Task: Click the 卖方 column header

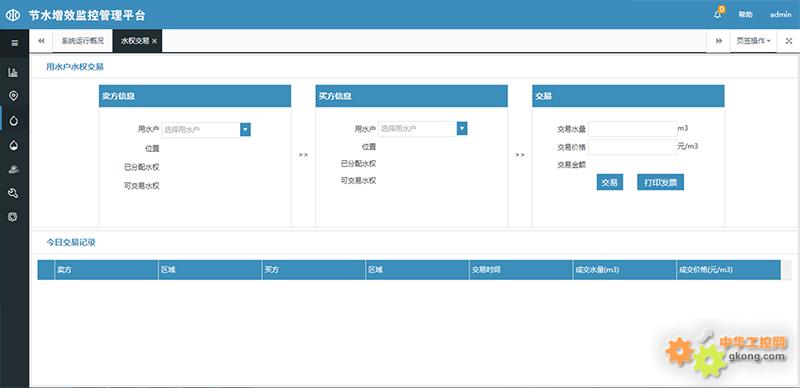Action: point(106,270)
